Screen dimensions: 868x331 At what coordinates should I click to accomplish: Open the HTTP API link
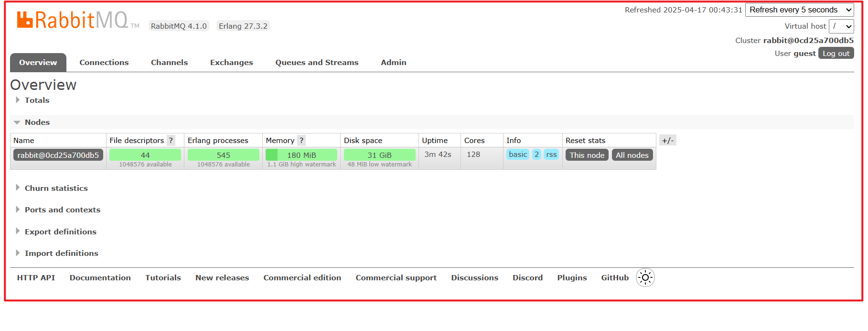(36, 277)
